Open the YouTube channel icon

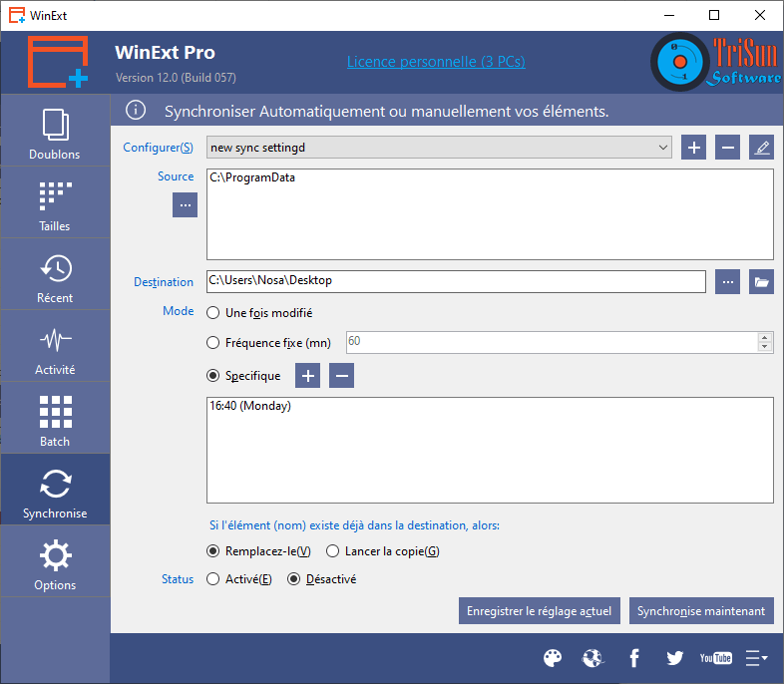click(x=715, y=658)
